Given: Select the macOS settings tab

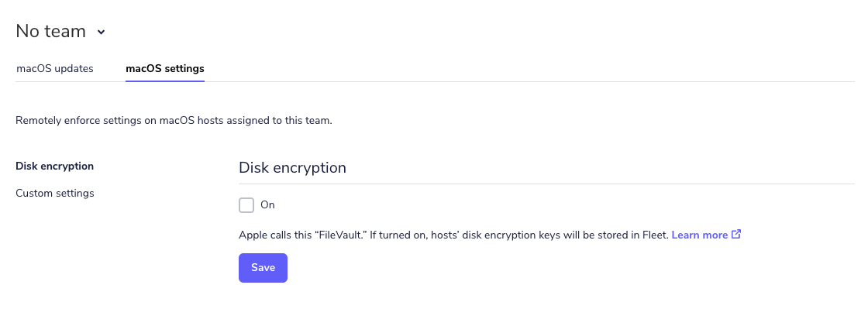Looking at the screenshot, I should coord(165,68).
